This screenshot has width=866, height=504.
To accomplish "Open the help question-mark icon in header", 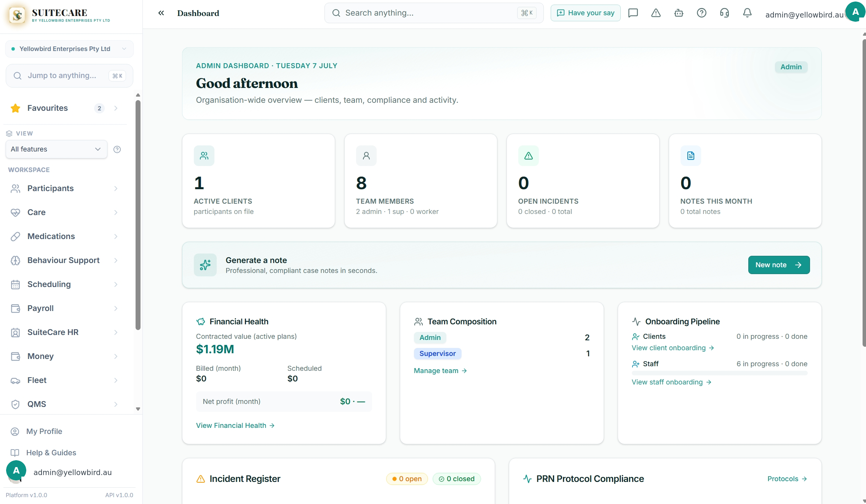I will pyautogui.click(x=701, y=13).
